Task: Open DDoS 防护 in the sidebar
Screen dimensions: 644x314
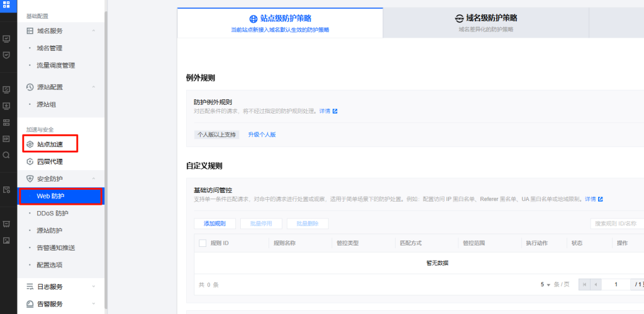Action: [53, 214]
